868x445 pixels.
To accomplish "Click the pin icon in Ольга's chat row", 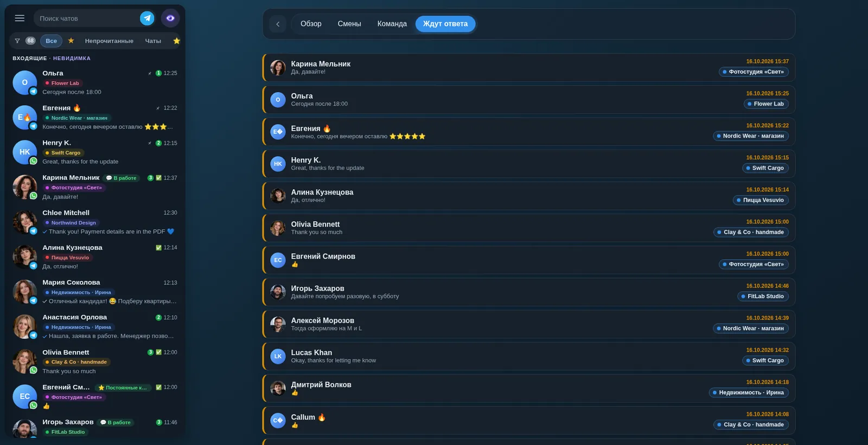I will [x=150, y=73].
